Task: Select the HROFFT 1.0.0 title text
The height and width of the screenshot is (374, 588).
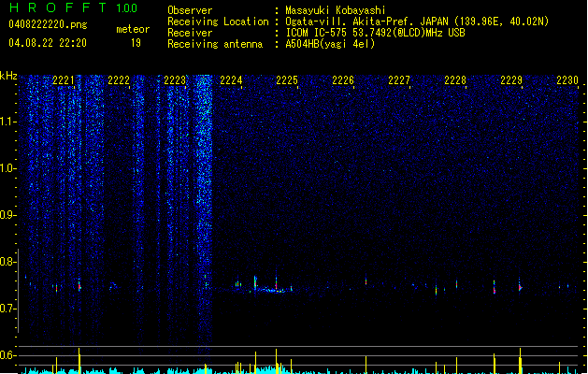Action: [x=73, y=7]
